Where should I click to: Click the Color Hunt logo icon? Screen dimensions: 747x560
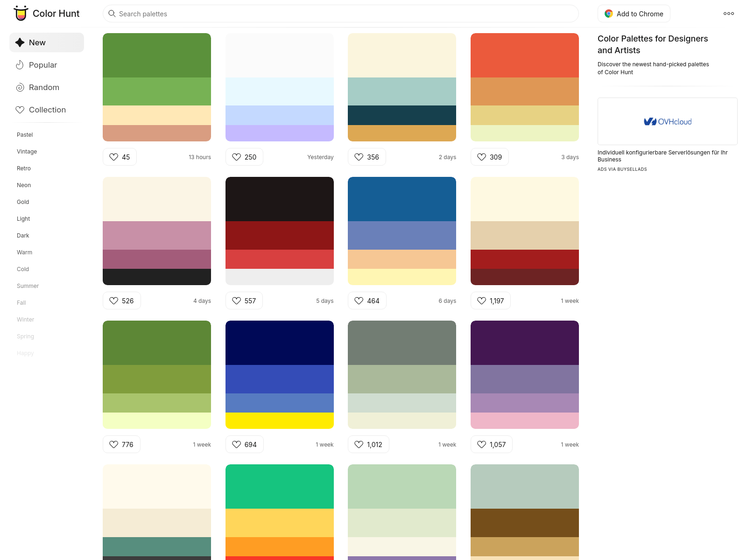21,14
